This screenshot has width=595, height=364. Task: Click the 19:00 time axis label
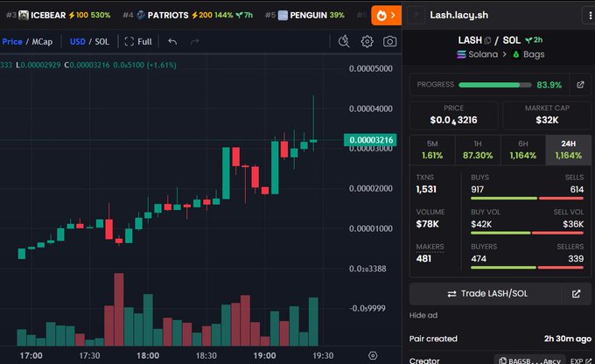pos(264,355)
